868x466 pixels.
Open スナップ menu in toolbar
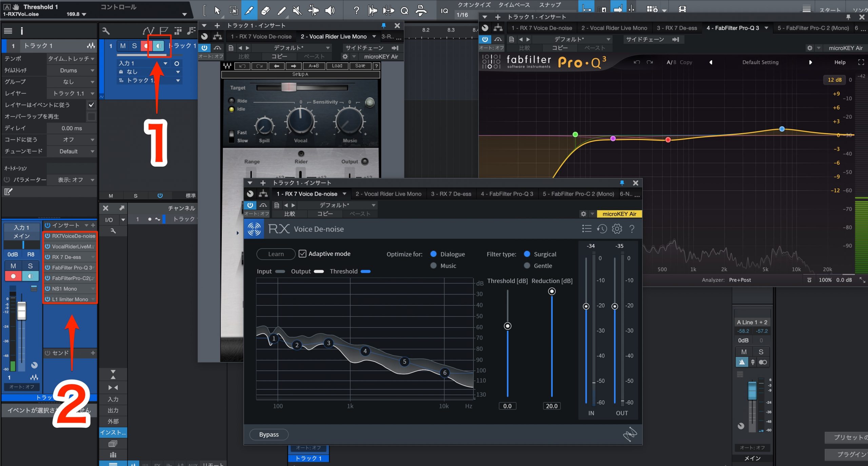550,5
